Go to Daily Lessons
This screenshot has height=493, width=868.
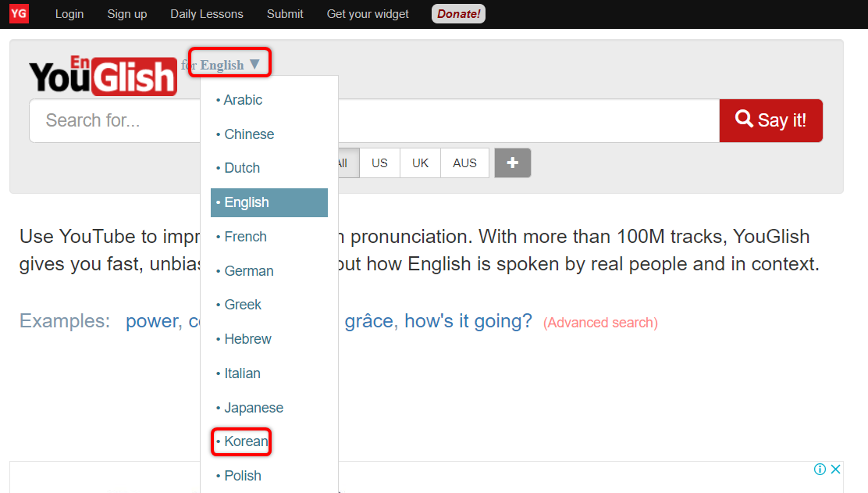tap(207, 14)
